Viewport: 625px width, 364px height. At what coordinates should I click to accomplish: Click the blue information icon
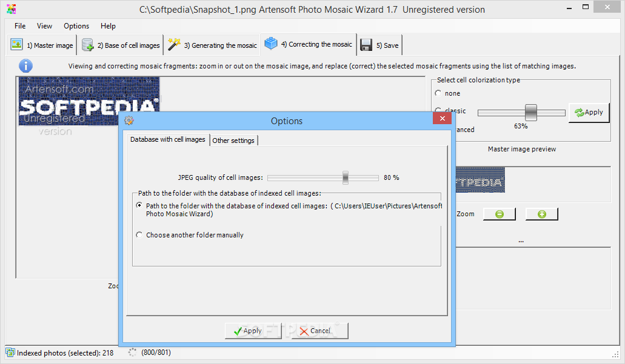click(26, 65)
